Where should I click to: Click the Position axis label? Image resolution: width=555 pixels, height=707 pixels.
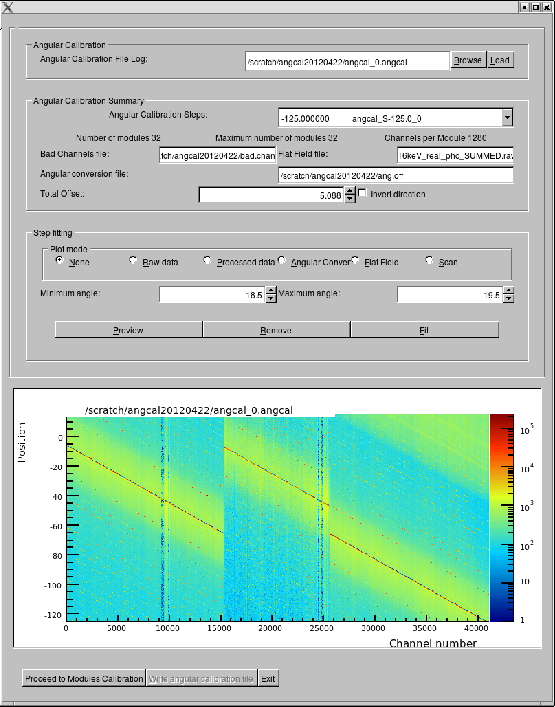22,442
